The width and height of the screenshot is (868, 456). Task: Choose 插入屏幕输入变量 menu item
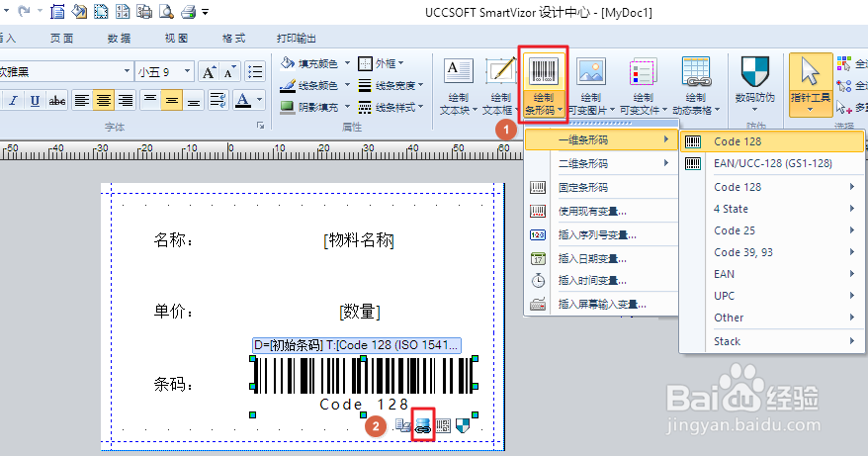tap(601, 304)
